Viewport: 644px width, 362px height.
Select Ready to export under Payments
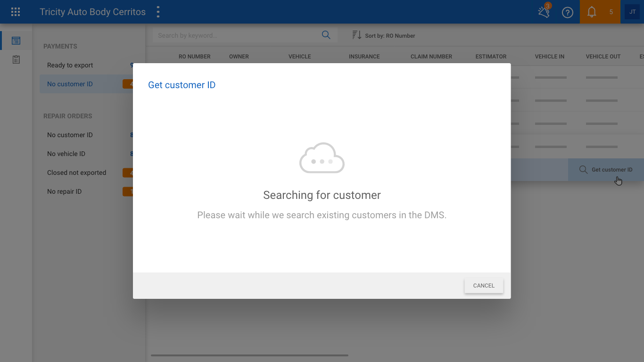click(70, 65)
